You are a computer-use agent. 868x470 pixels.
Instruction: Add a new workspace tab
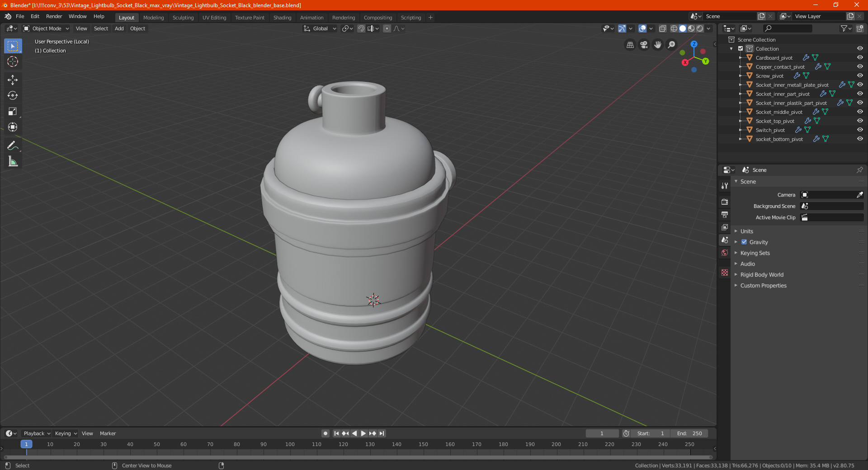(x=430, y=18)
